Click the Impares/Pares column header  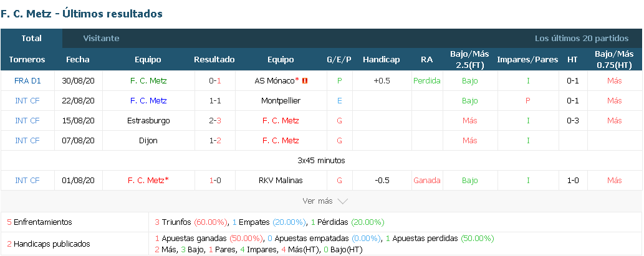coord(527,60)
